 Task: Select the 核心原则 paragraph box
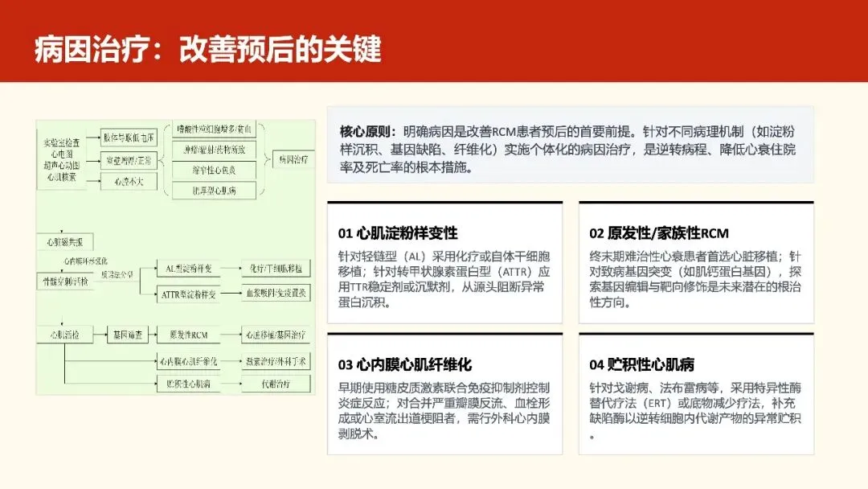(570, 145)
